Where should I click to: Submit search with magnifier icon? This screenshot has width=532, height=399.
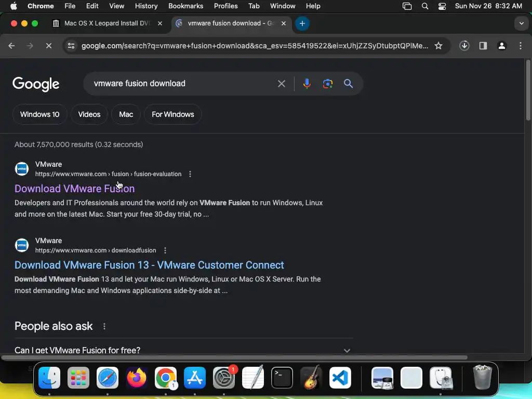click(348, 84)
